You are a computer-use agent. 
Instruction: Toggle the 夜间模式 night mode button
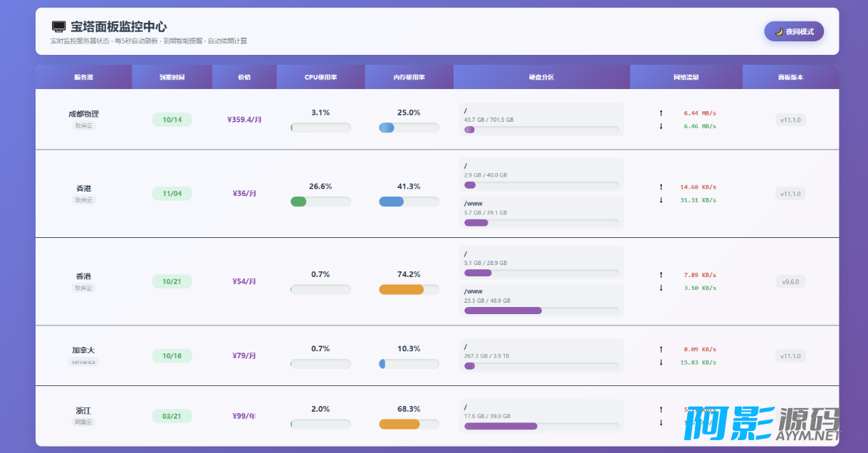793,31
